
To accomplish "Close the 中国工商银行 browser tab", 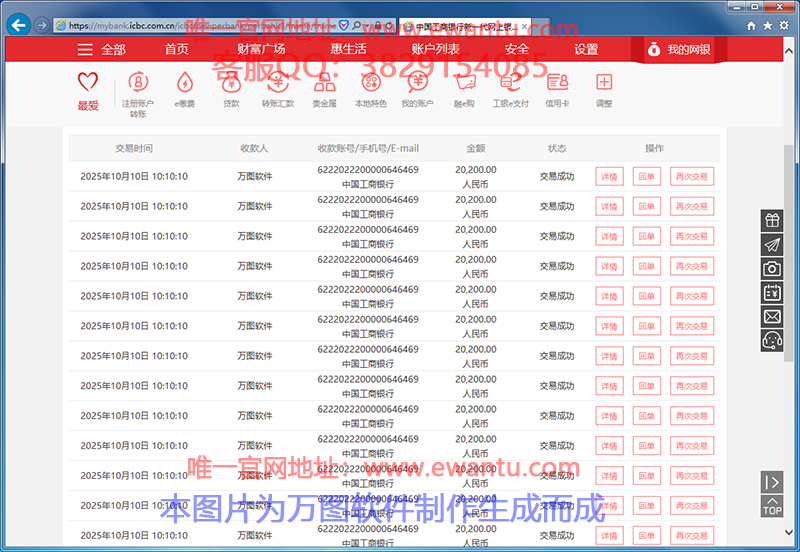I will coord(524,26).
